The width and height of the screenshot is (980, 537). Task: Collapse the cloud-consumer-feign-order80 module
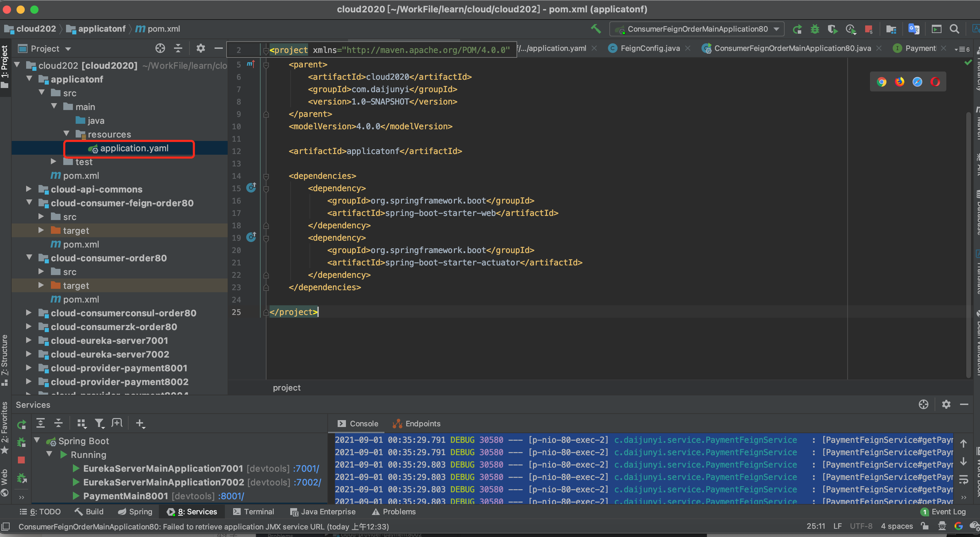tap(29, 202)
